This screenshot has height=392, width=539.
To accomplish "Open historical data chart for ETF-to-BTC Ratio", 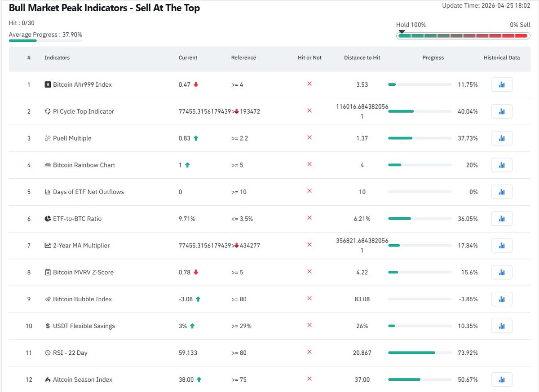I will coord(502,219).
